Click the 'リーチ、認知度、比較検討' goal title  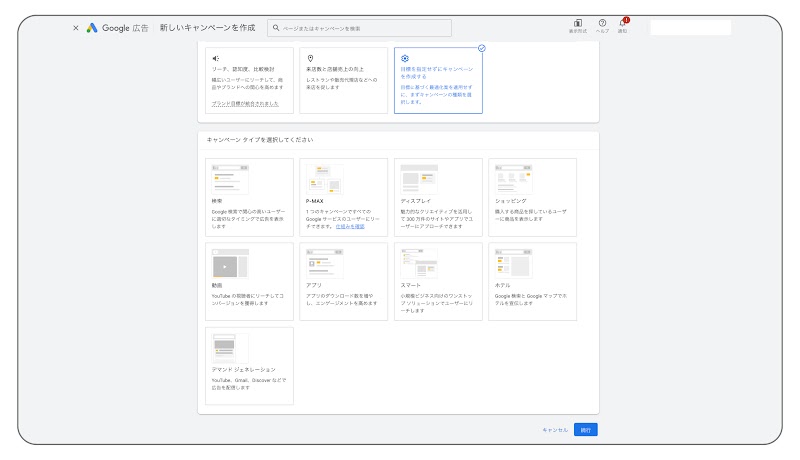pyautogui.click(x=243, y=69)
